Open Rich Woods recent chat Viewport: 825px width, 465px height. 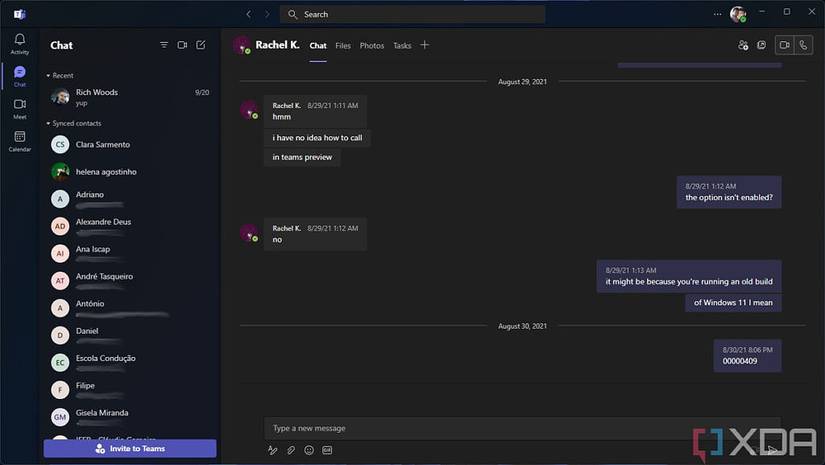click(x=130, y=97)
